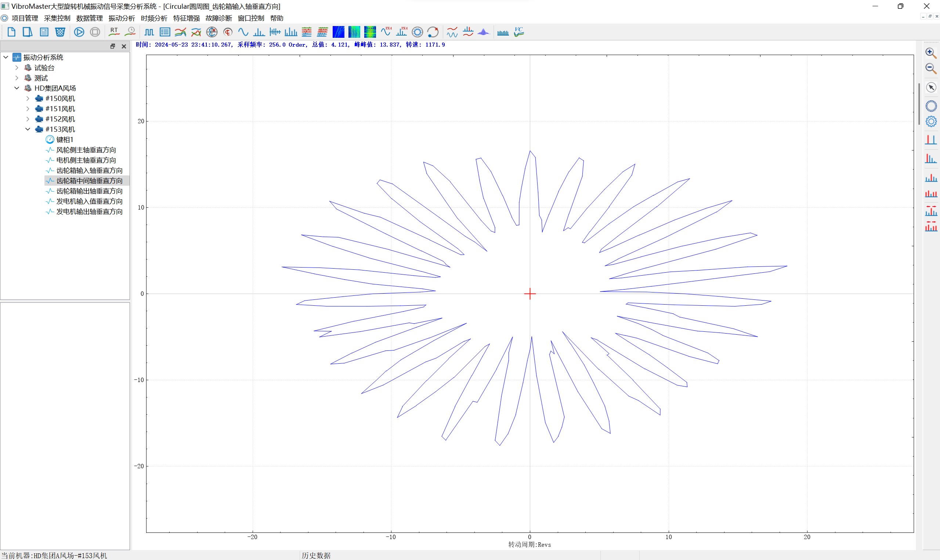Click the circular arrow with red x icon

coord(433,32)
